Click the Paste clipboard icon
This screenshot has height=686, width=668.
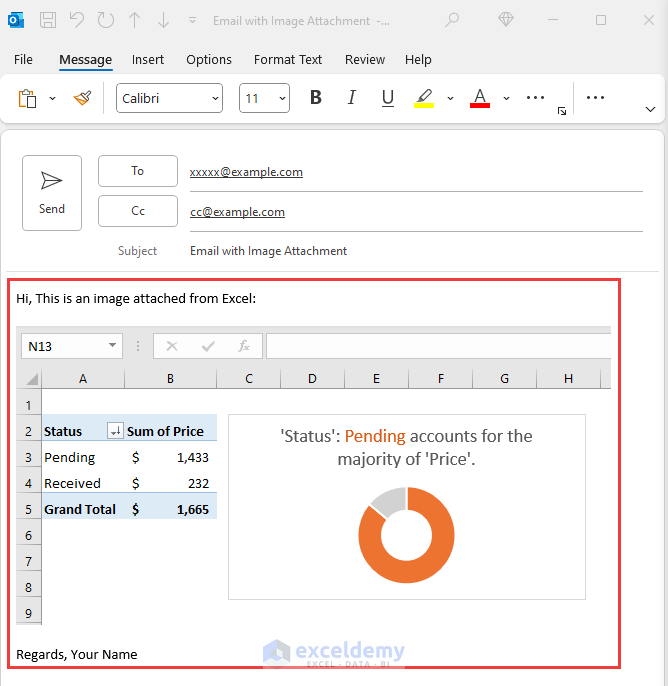pos(27,98)
